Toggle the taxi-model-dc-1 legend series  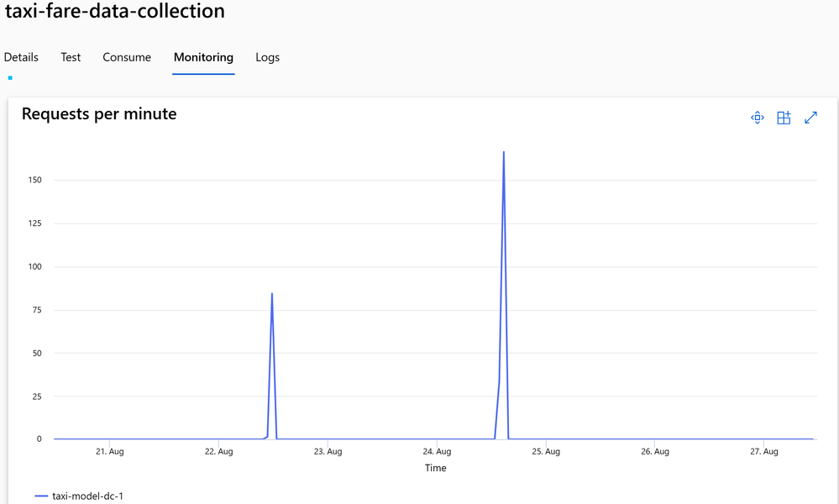point(87,496)
